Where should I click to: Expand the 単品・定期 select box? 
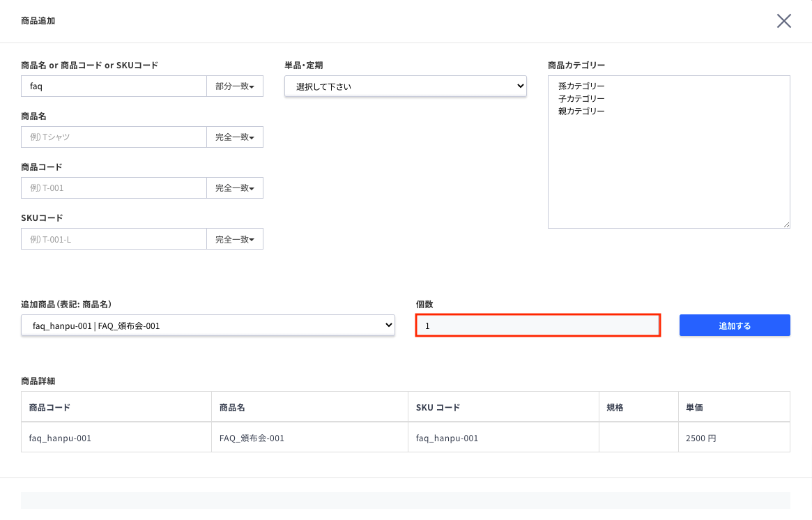pos(405,86)
